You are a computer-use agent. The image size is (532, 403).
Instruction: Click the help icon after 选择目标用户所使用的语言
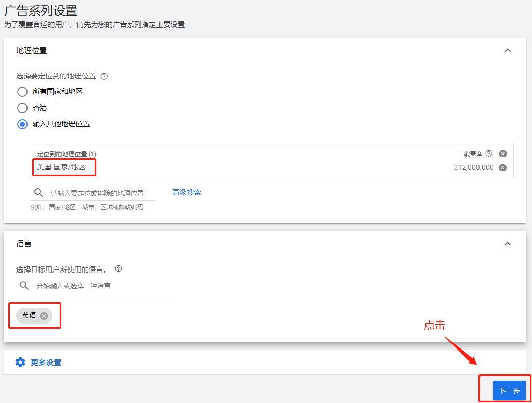tap(118, 268)
